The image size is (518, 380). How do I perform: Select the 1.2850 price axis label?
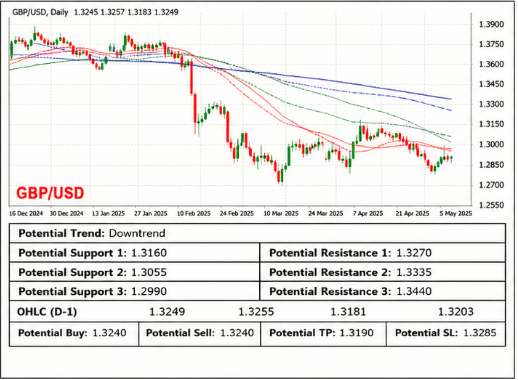coord(491,165)
